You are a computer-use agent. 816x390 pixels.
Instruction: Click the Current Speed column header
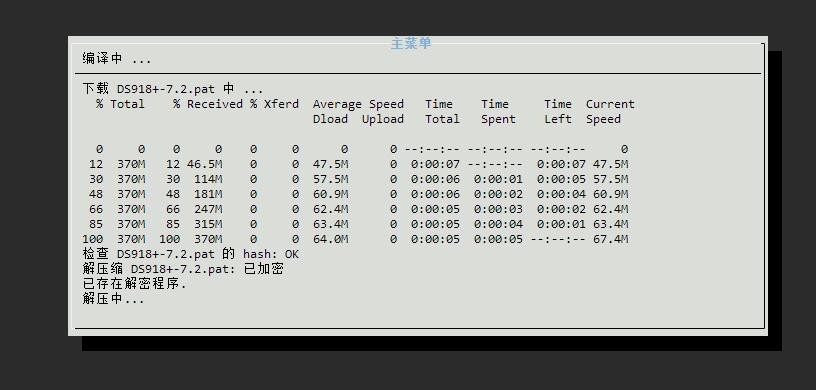tap(610, 111)
